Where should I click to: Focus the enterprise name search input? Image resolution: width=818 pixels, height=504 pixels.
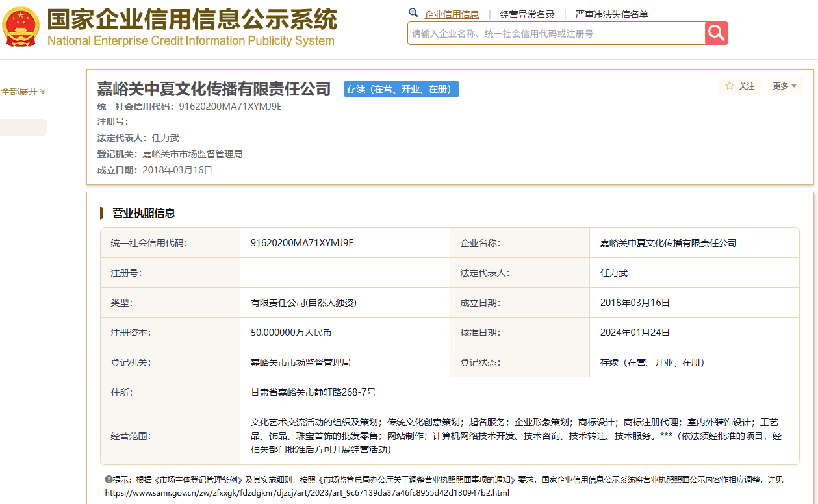tap(556, 33)
